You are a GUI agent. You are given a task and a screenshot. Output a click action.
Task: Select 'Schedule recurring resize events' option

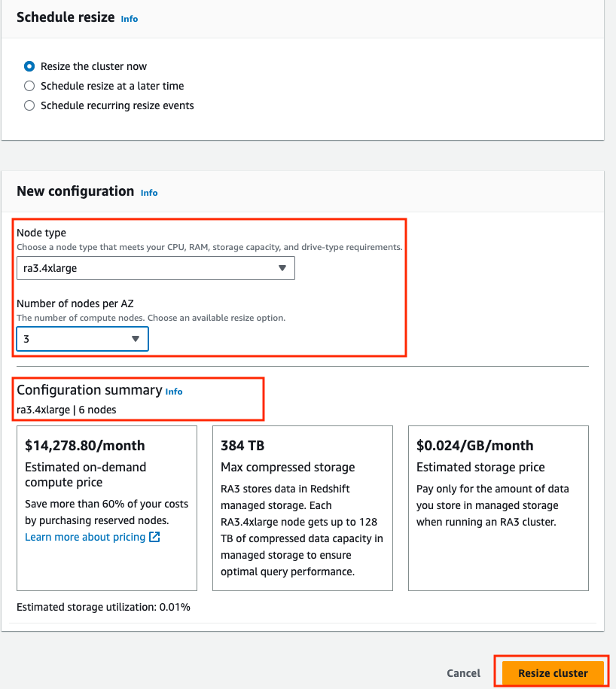point(29,105)
